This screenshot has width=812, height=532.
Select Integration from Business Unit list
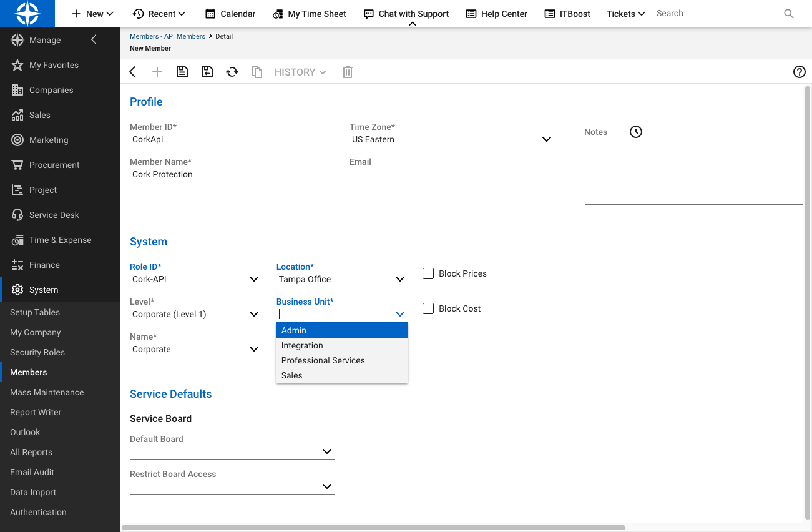[x=342, y=345]
